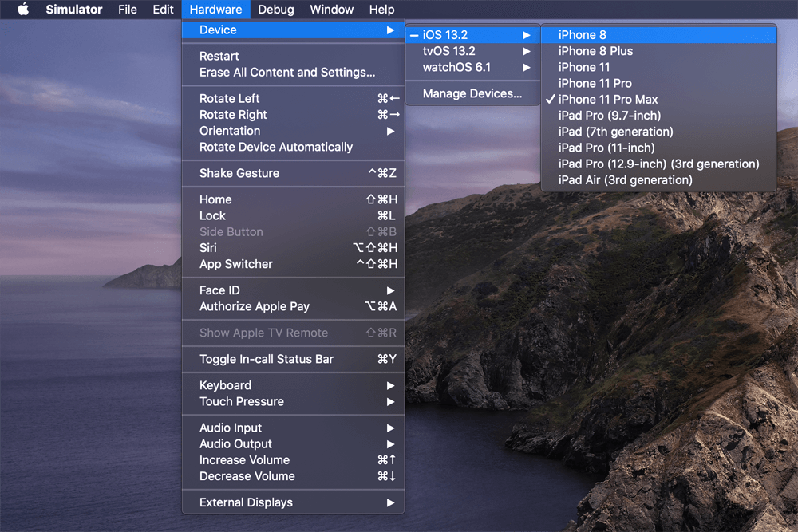This screenshot has height=532, width=798.
Task: Expand the watchOS 6.1 submenu
Action: tap(472, 67)
